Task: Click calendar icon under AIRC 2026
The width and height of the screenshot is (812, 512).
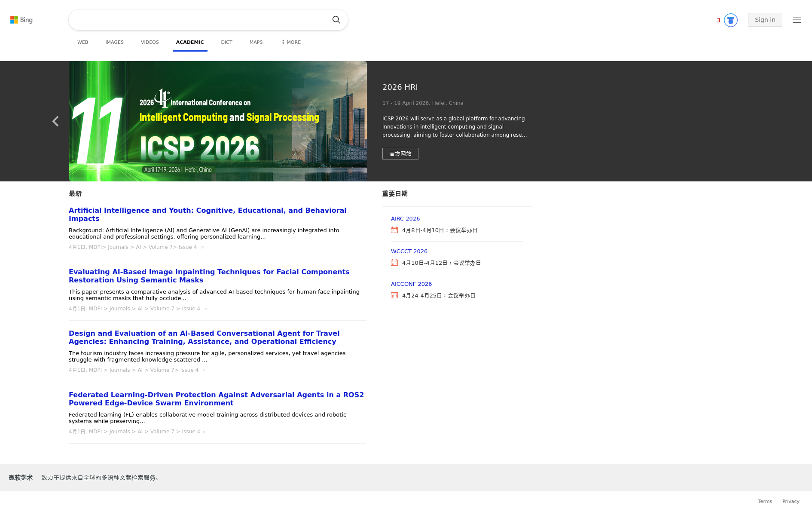Action: pos(394,230)
